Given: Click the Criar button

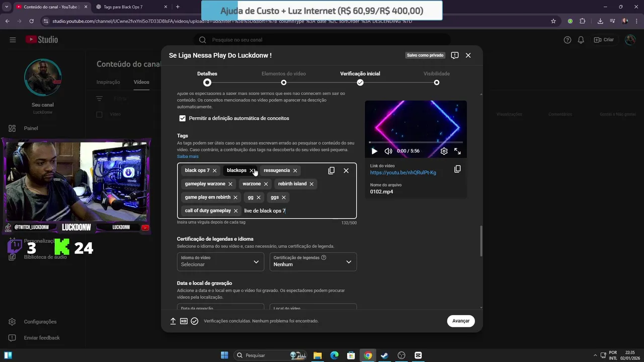Looking at the screenshot, I should (x=604, y=40).
